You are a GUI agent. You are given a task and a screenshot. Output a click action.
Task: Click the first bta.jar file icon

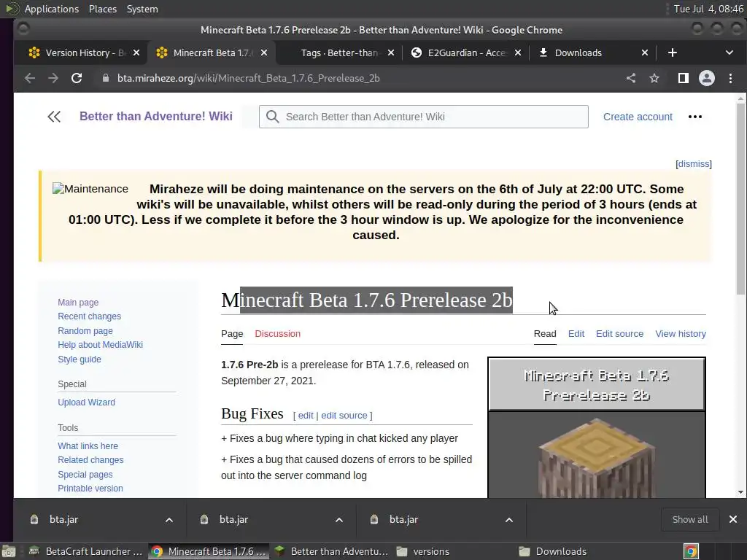[x=34, y=519]
